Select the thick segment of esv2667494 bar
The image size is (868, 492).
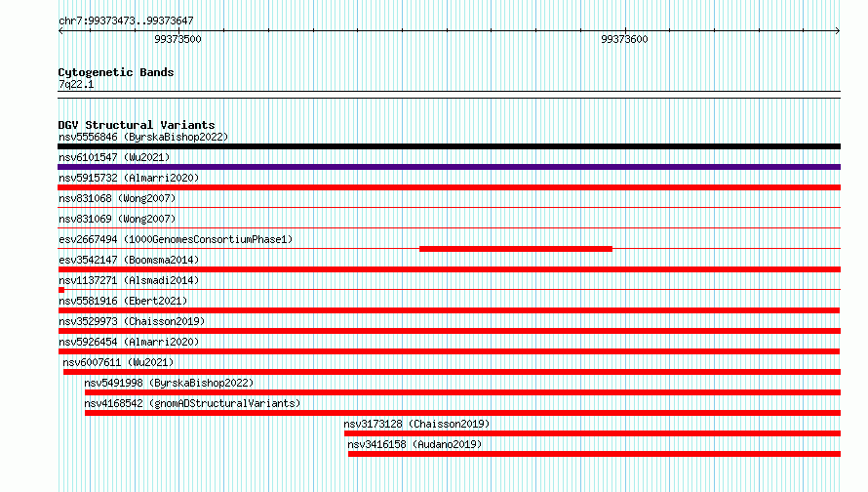(x=516, y=249)
